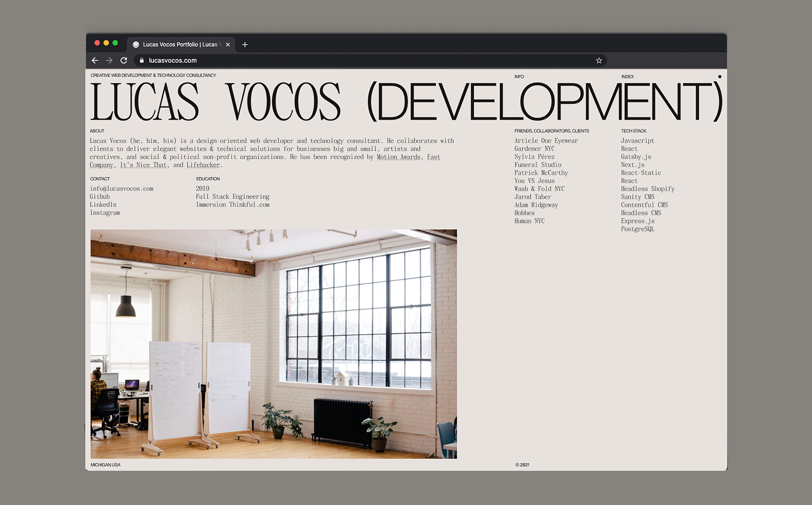Screen dimensions: 812x505
Task: Open the Instagram contact link
Action: pos(105,213)
